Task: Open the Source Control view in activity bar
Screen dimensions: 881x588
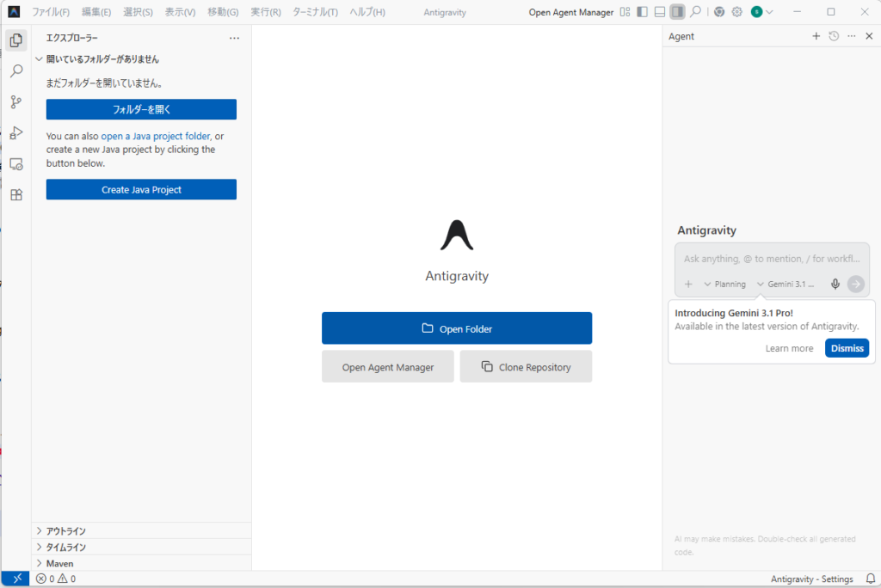Action: [x=15, y=102]
